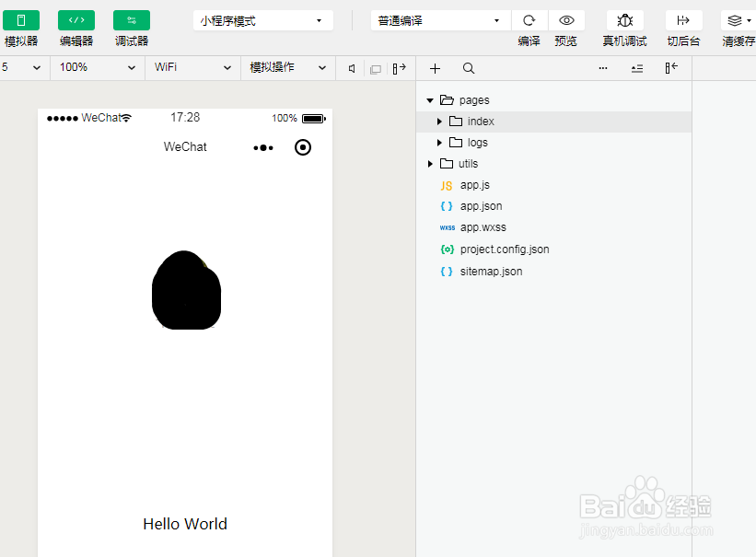The width and height of the screenshot is (756, 557).
Task: Select the index folder
Action: (554, 122)
